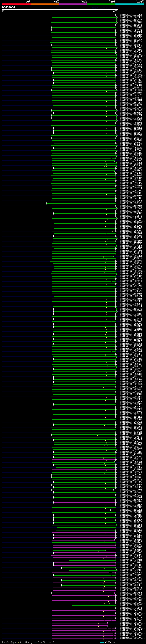Open the UniRef100_A9PF32 hit link
Image resolution: width=146 pixels, height=644 pixels.
pyautogui.click(x=131, y=30)
